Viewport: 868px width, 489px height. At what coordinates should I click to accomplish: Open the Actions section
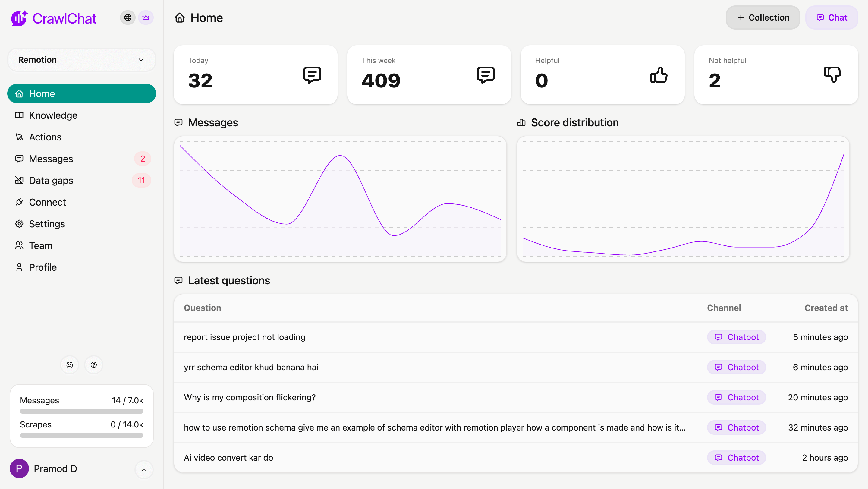tap(82, 137)
